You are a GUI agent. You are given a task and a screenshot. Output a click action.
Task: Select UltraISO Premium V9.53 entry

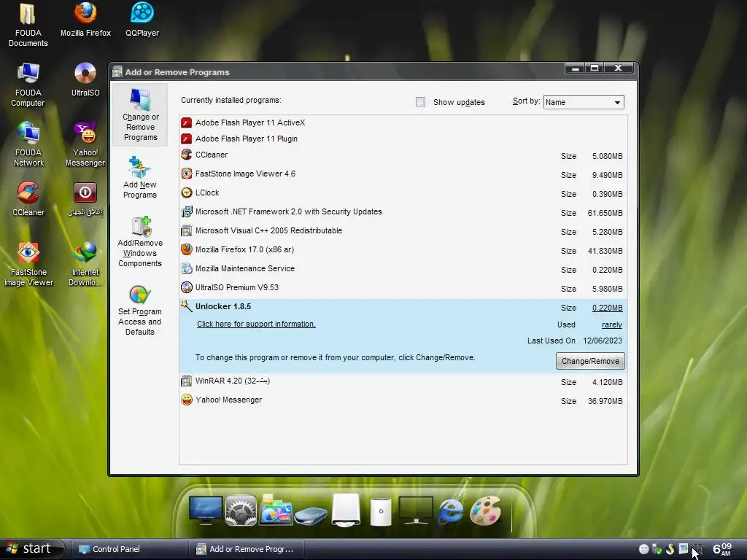point(403,289)
